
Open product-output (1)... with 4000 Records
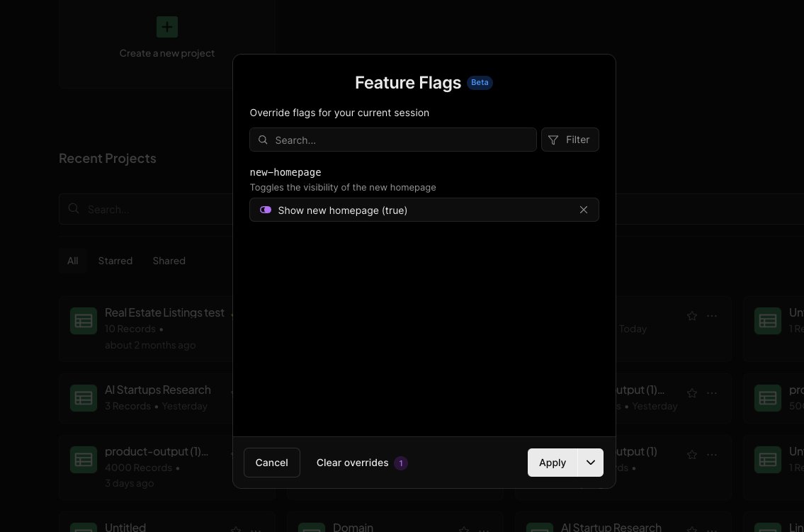point(157,451)
